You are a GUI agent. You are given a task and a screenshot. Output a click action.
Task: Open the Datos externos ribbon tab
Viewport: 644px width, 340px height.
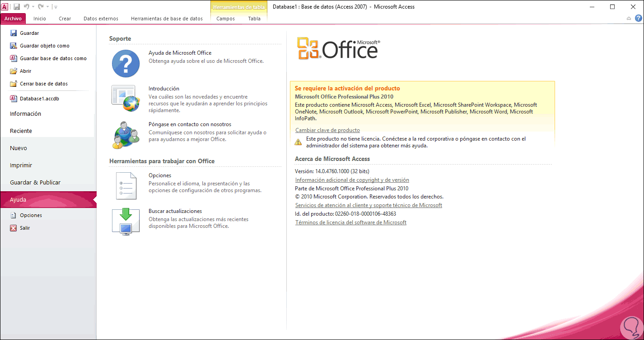101,19
